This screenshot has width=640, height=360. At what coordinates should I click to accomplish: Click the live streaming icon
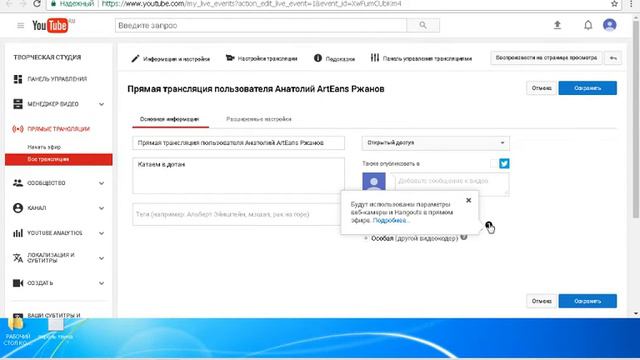pyautogui.click(x=18, y=129)
